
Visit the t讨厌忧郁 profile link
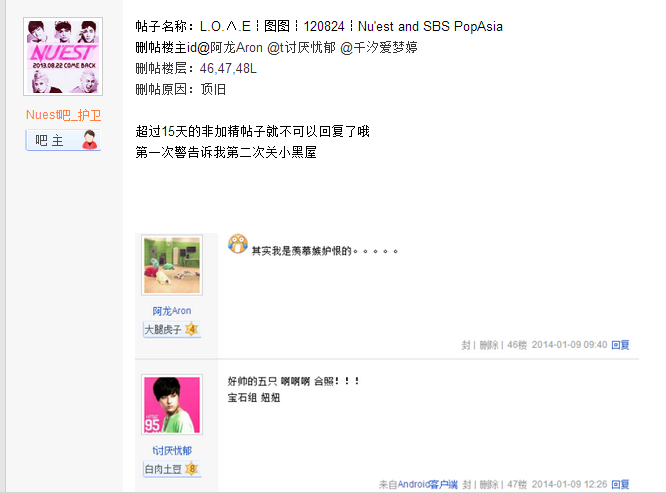point(172,451)
